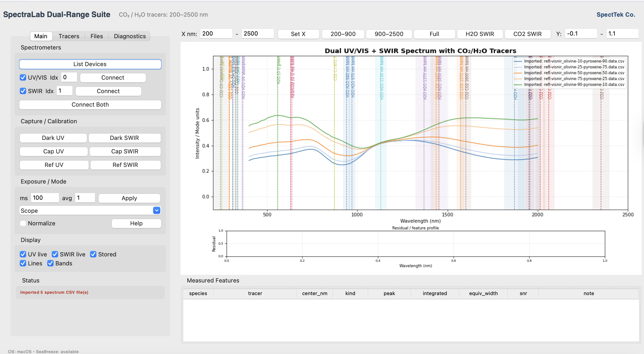The width and height of the screenshot is (644, 354).
Task: Open the Scope mode dropdown
Action: [90, 211]
